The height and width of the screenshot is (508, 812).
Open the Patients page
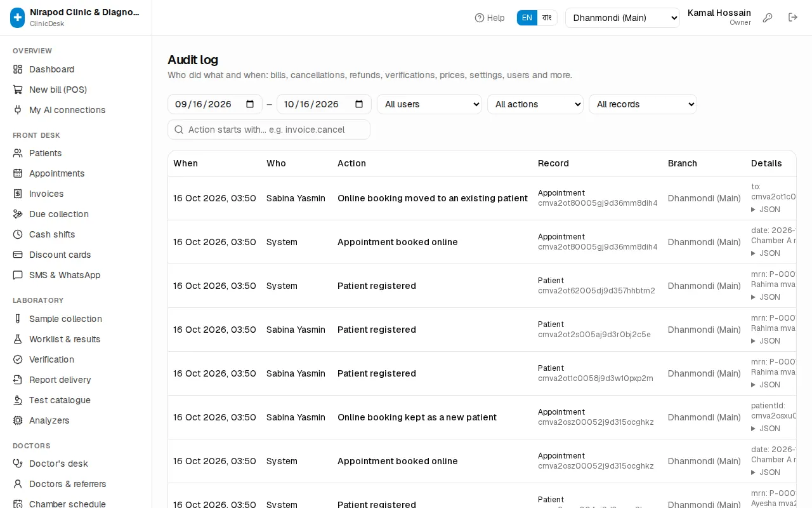(76, 153)
